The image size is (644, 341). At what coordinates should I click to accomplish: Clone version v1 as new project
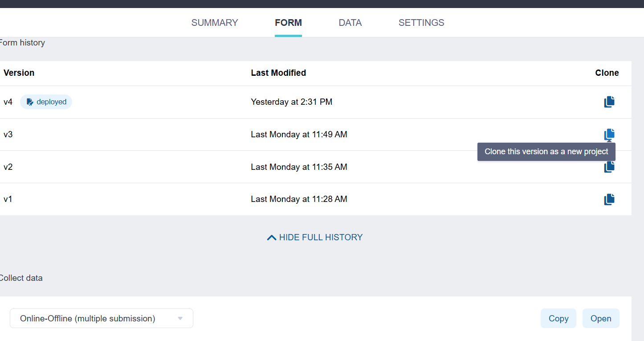(x=609, y=199)
